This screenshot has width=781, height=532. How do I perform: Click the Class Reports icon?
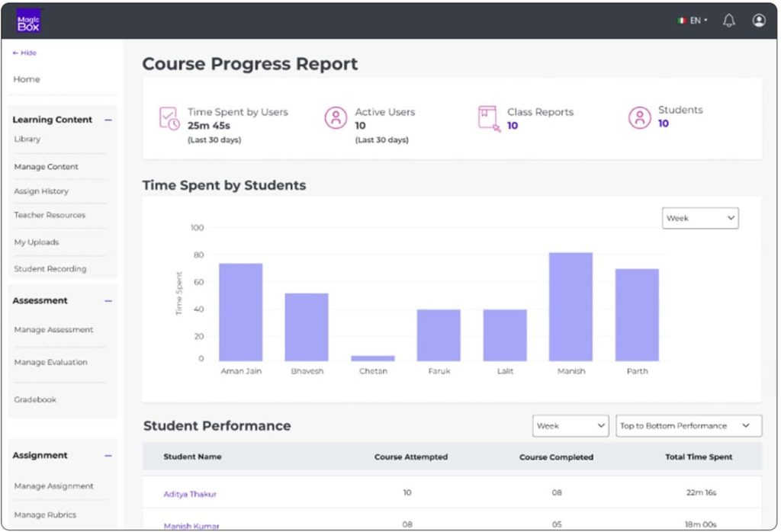(x=488, y=117)
